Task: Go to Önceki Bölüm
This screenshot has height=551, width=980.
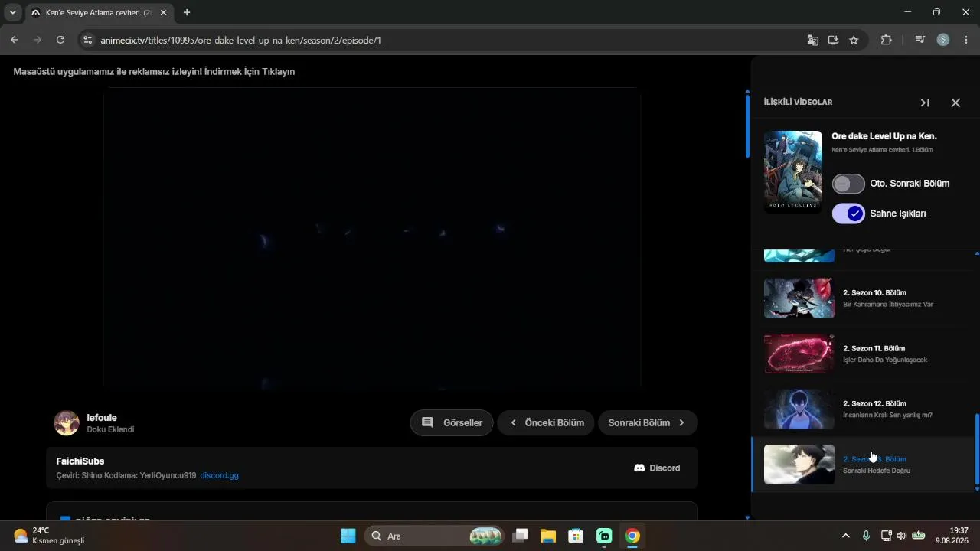Action: pos(546,422)
